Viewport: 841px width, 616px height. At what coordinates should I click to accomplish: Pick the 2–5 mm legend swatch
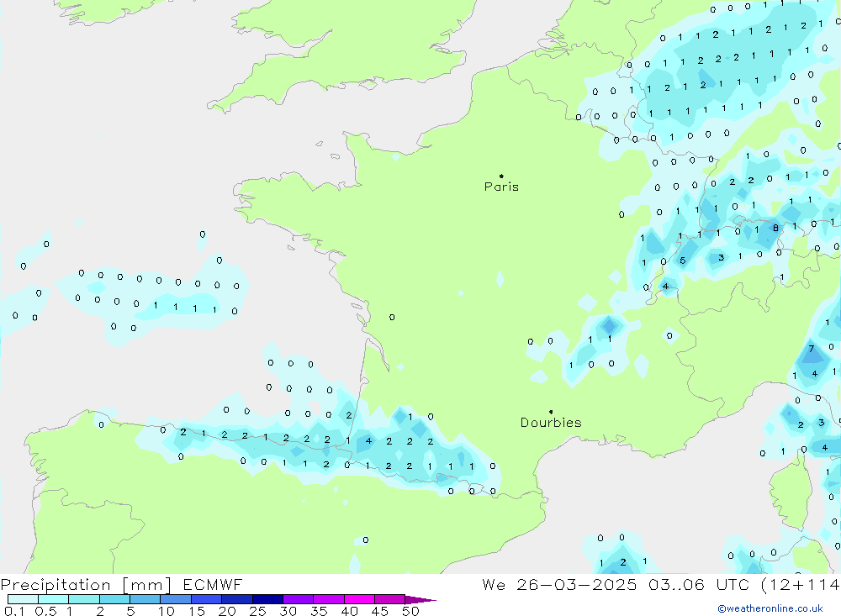pyautogui.click(x=114, y=599)
